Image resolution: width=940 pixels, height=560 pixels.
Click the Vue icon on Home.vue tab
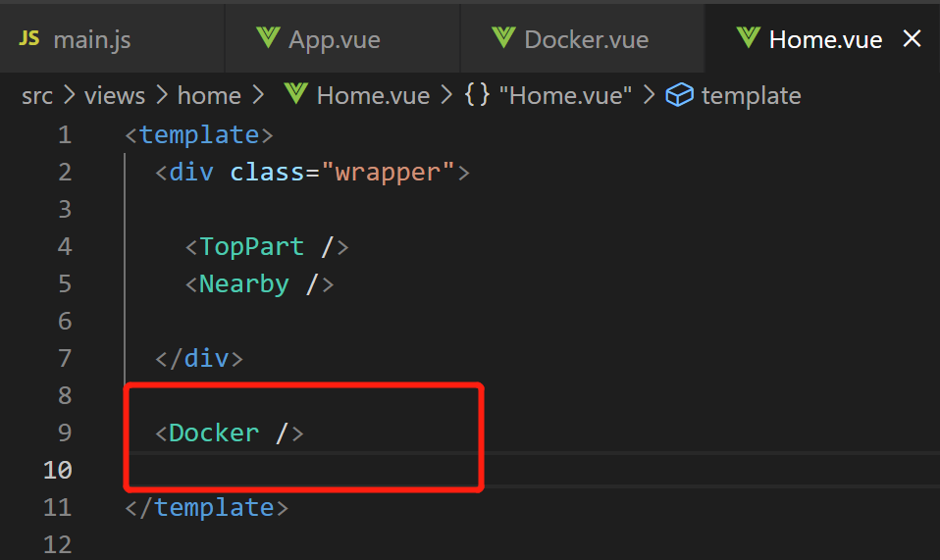pyautogui.click(x=749, y=39)
